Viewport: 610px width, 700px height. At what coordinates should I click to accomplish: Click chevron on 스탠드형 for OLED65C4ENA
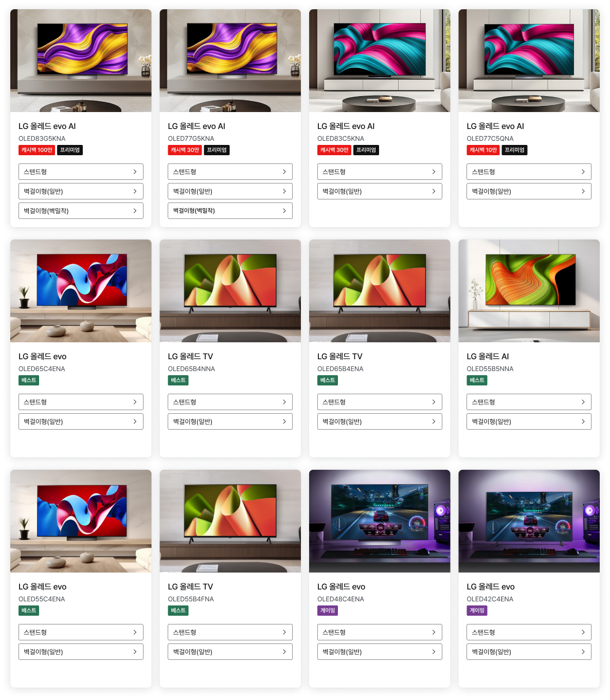135,402
